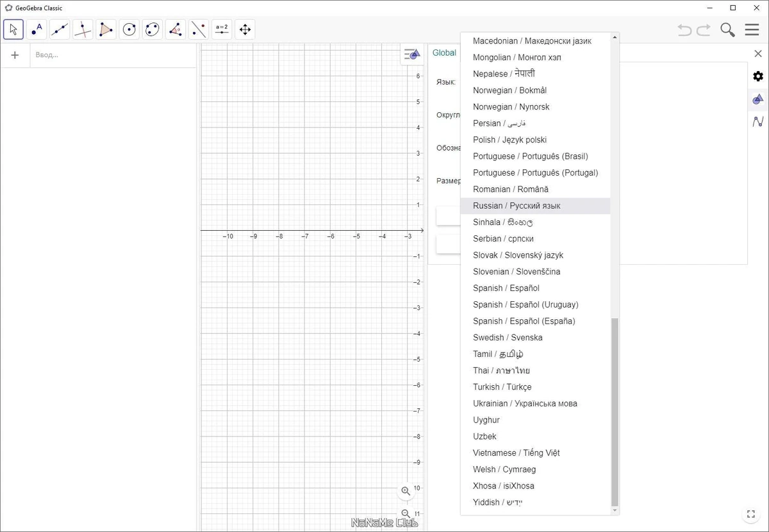Choose Yiddish language
Viewport: 769px width, 532px height.
(535, 503)
